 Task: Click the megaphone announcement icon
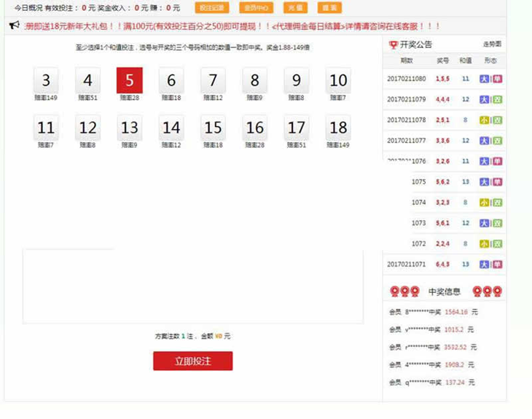pos(14,26)
